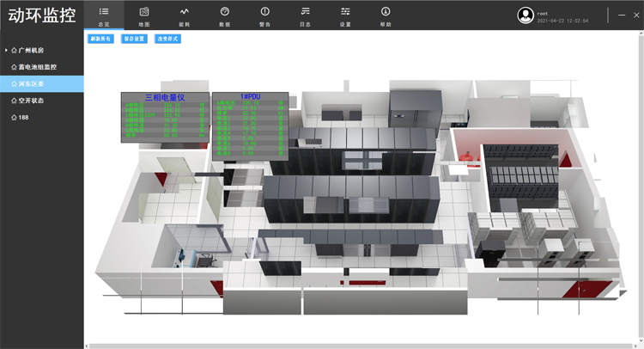Open 空开状态 in the sidebar
The height and width of the screenshot is (349, 644).
30,101
